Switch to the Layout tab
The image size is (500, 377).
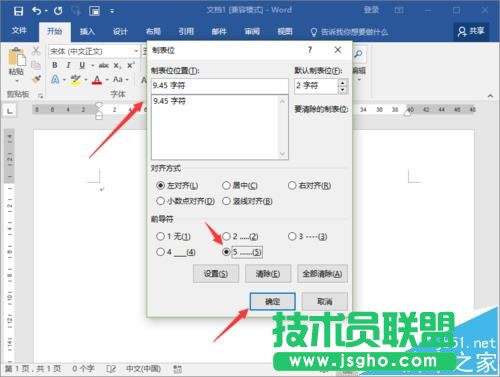[x=153, y=32]
